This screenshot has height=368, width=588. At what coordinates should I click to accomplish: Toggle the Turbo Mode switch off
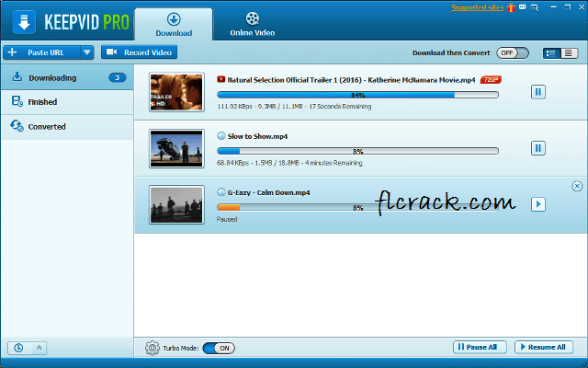pos(219,348)
